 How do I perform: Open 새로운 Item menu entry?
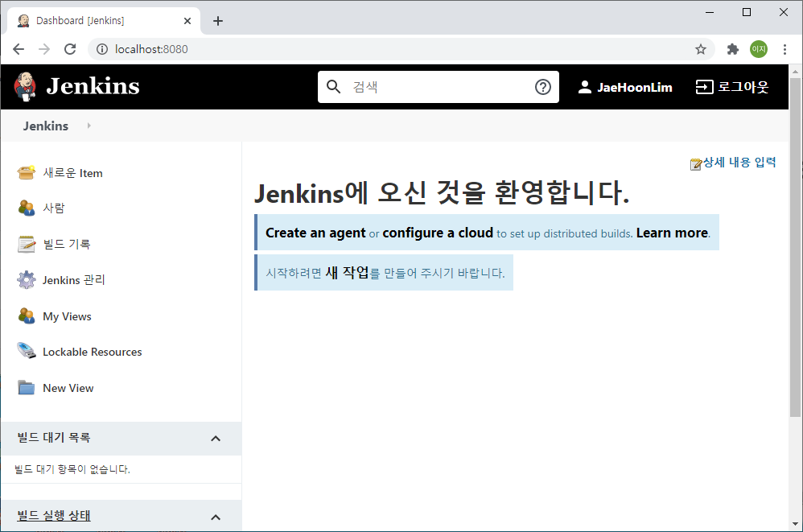(x=72, y=173)
